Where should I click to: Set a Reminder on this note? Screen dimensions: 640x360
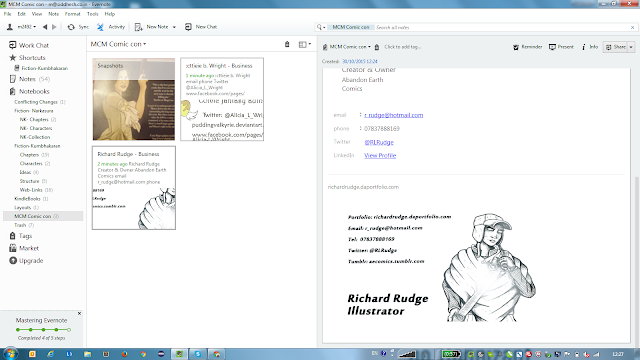click(527, 47)
